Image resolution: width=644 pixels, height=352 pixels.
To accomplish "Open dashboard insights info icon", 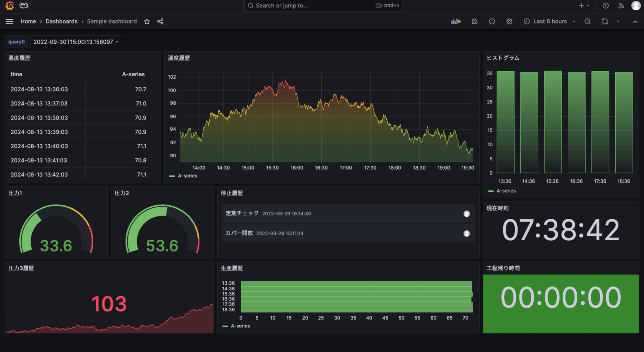I will pos(492,21).
